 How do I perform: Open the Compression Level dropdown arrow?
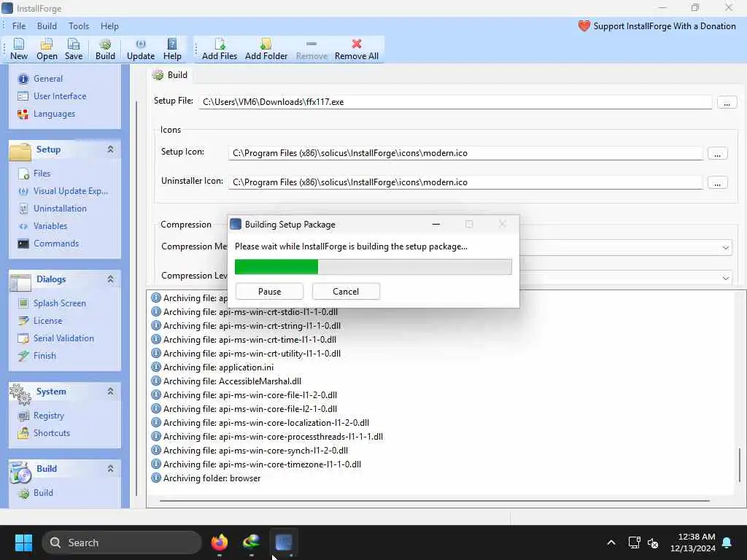(726, 278)
